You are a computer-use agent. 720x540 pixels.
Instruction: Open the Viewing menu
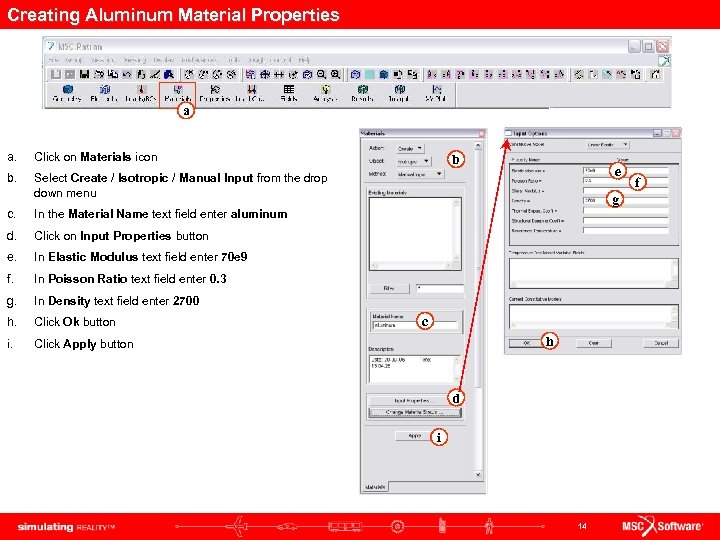(134, 60)
